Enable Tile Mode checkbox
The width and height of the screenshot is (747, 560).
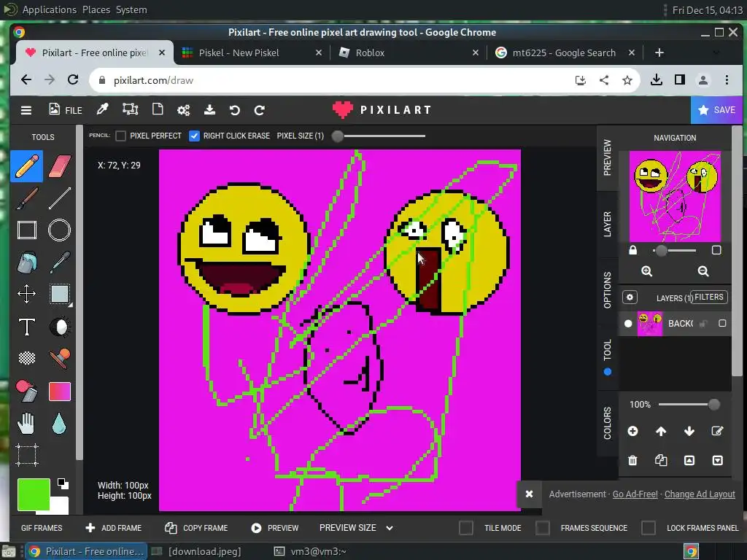(466, 528)
